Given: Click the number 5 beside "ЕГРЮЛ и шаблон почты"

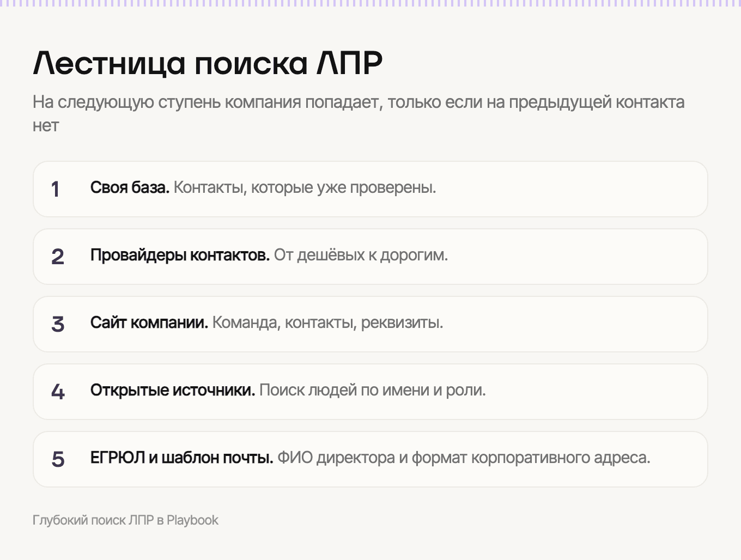Looking at the screenshot, I should tap(58, 460).
